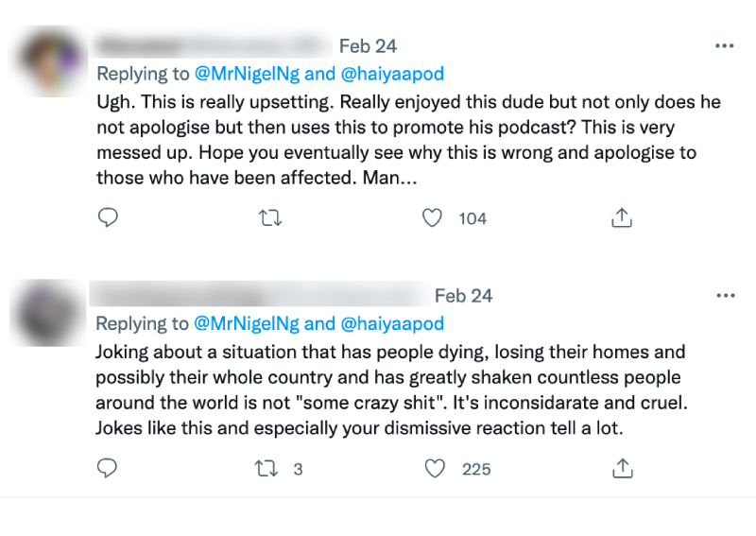Reply to the first tweet about podcast promotion
Viewport: 756px width, 536px height.
click(x=109, y=218)
